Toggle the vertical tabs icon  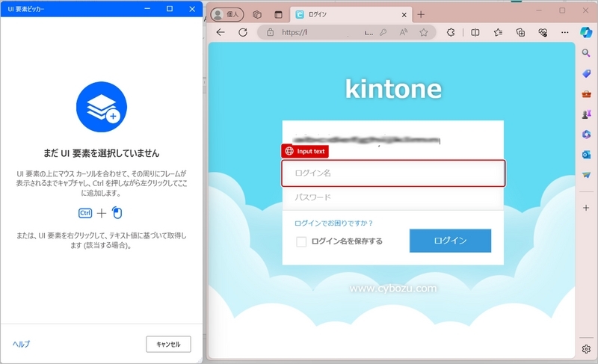coord(278,14)
